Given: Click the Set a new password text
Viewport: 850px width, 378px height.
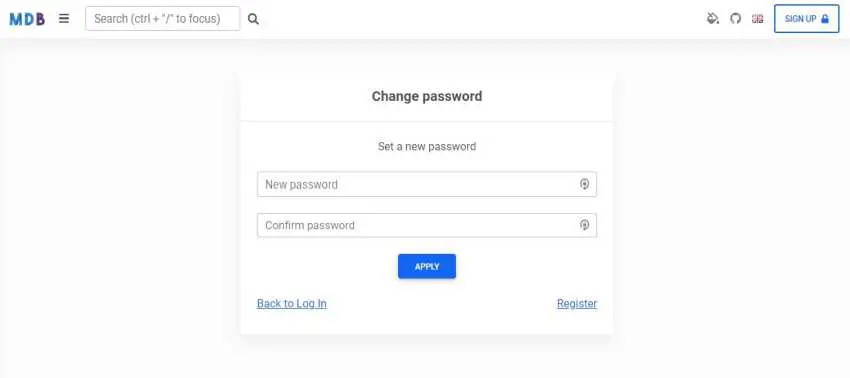Looking at the screenshot, I should pos(427,146).
